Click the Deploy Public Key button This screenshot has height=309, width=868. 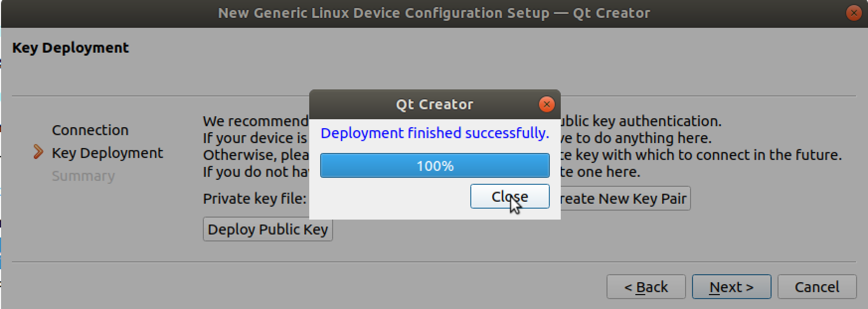click(x=267, y=230)
